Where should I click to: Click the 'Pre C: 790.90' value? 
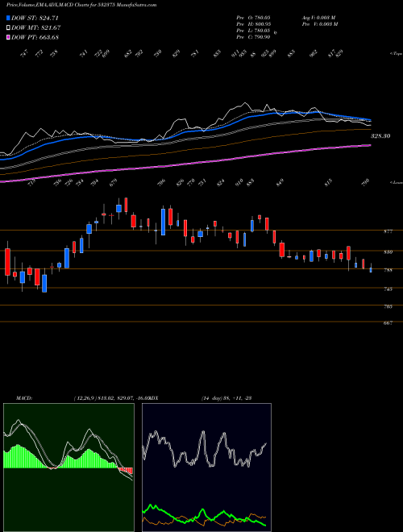pyautogui.click(x=253, y=37)
